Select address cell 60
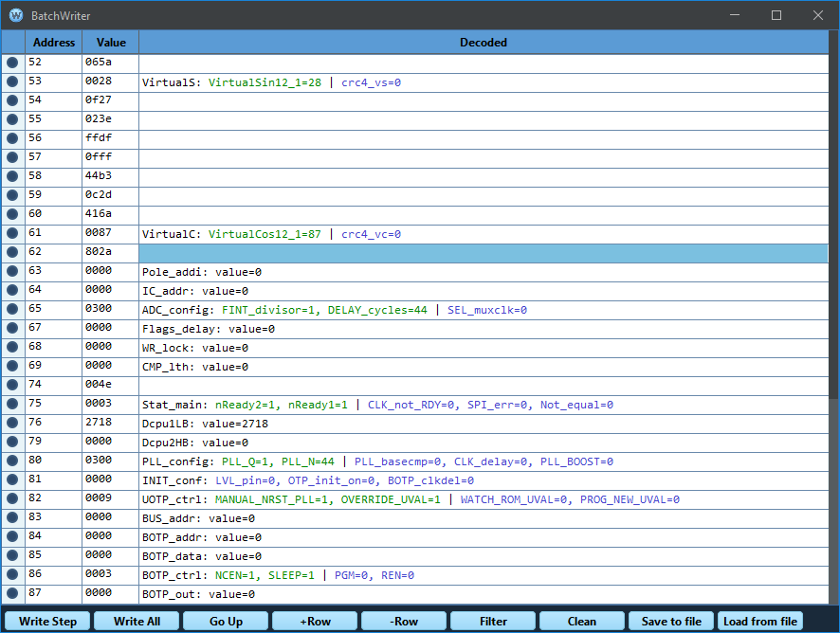 point(54,213)
